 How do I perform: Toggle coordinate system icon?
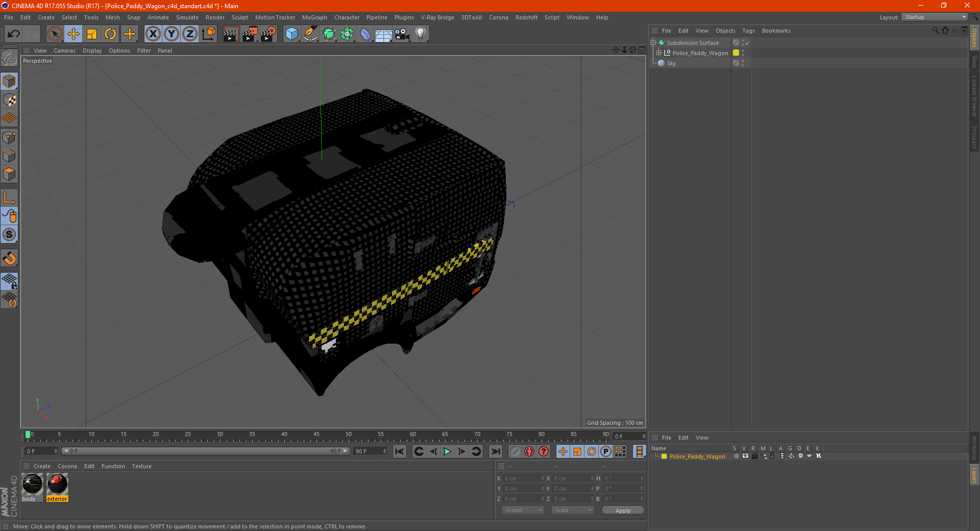208,34
